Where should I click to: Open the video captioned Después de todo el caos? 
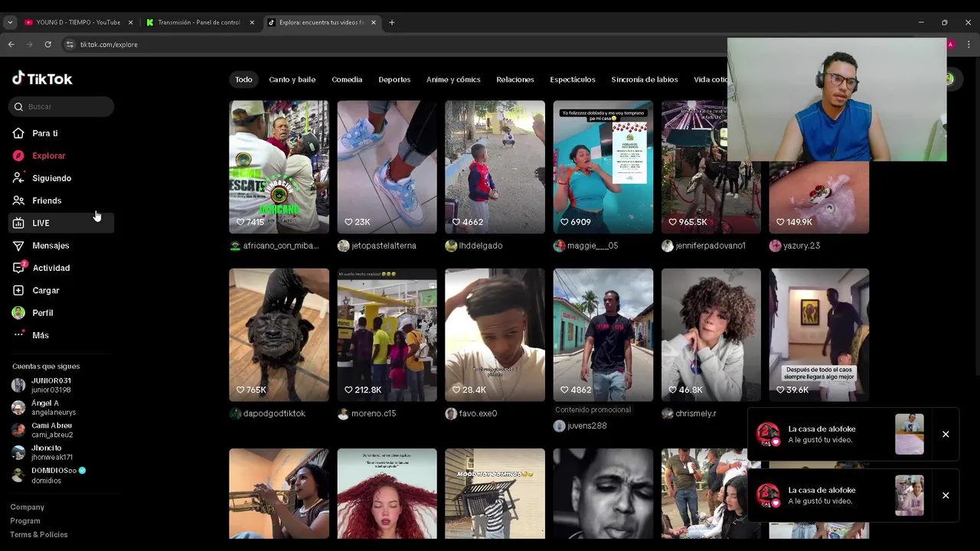pyautogui.click(x=819, y=334)
